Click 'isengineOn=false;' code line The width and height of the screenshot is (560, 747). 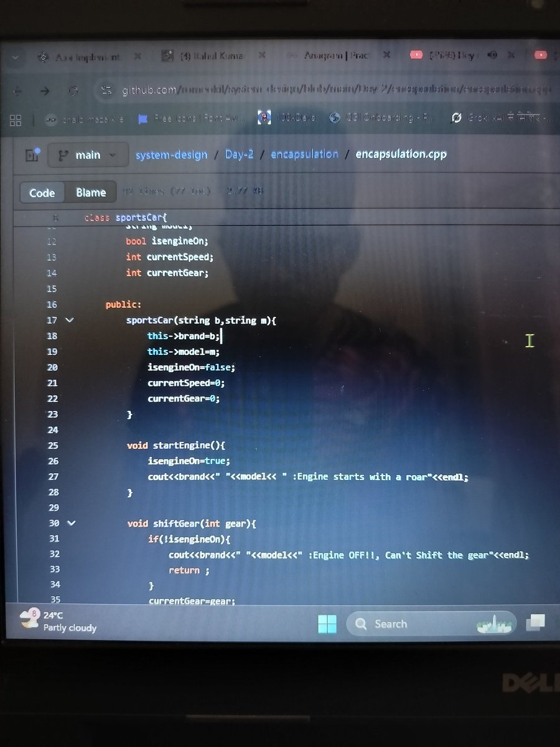pyautogui.click(x=191, y=367)
